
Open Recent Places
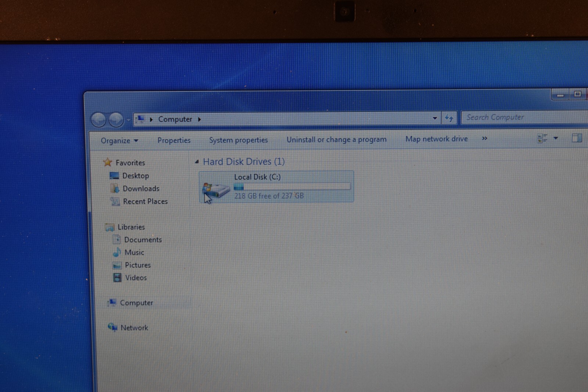click(145, 201)
